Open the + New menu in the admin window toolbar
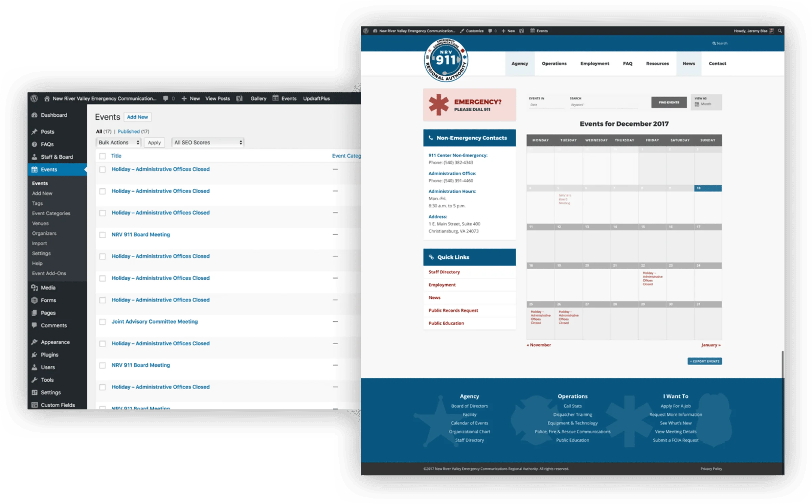This screenshot has height=504, width=812. pyautogui.click(x=191, y=98)
